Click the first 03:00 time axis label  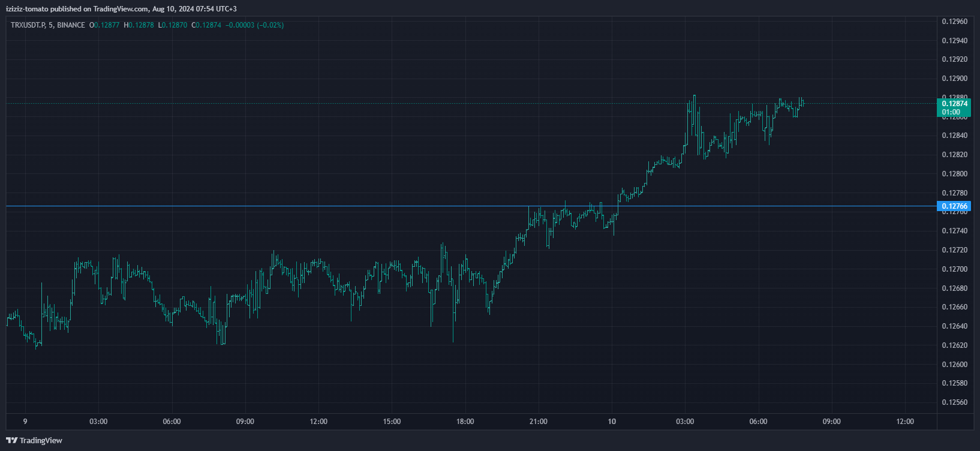coord(98,422)
